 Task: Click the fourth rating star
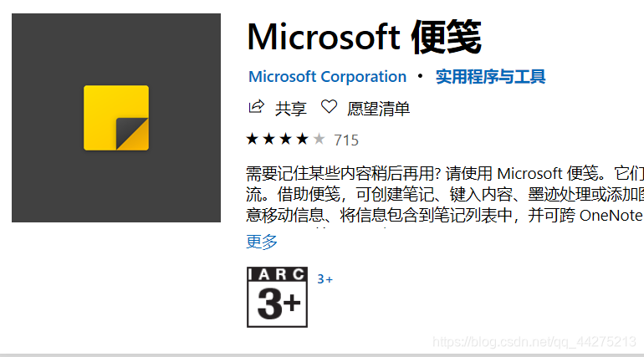click(x=301, y=139)
